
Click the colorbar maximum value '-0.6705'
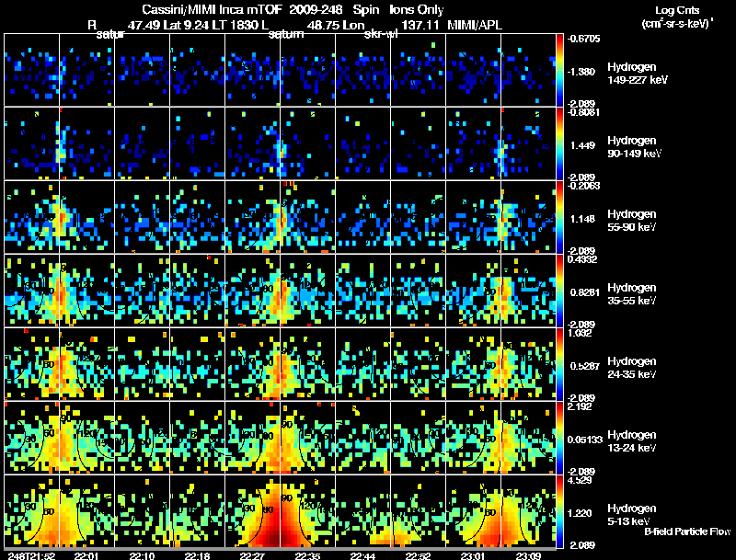tap(583, 39)
